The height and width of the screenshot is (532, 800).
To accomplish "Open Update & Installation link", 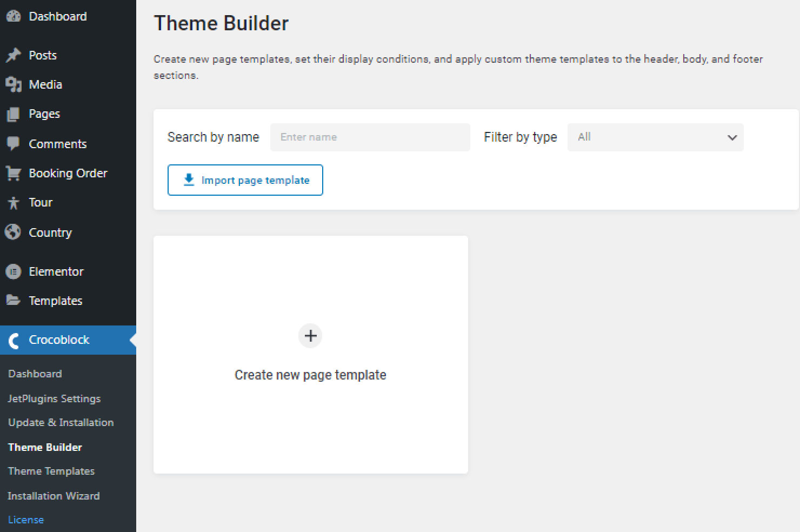I will click(61, 422).
